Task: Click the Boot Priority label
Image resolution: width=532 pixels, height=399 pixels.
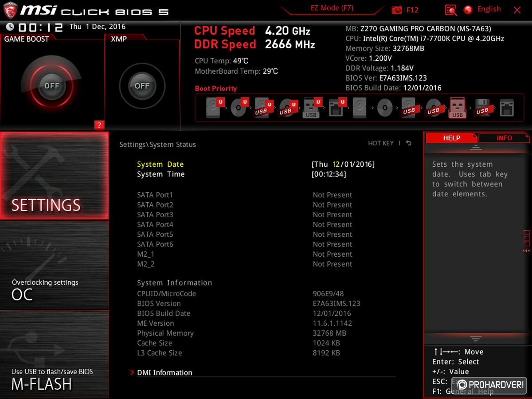Action: pyautogui.click(x=216, y=88)
